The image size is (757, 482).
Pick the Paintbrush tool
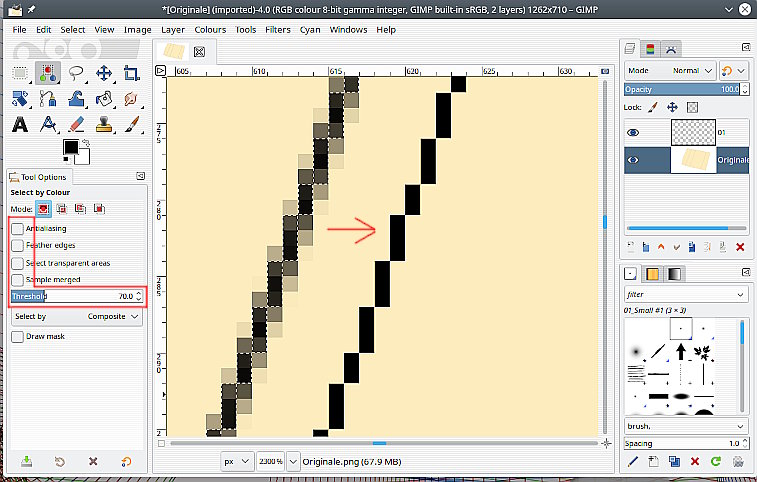click(x=131, y=125)
